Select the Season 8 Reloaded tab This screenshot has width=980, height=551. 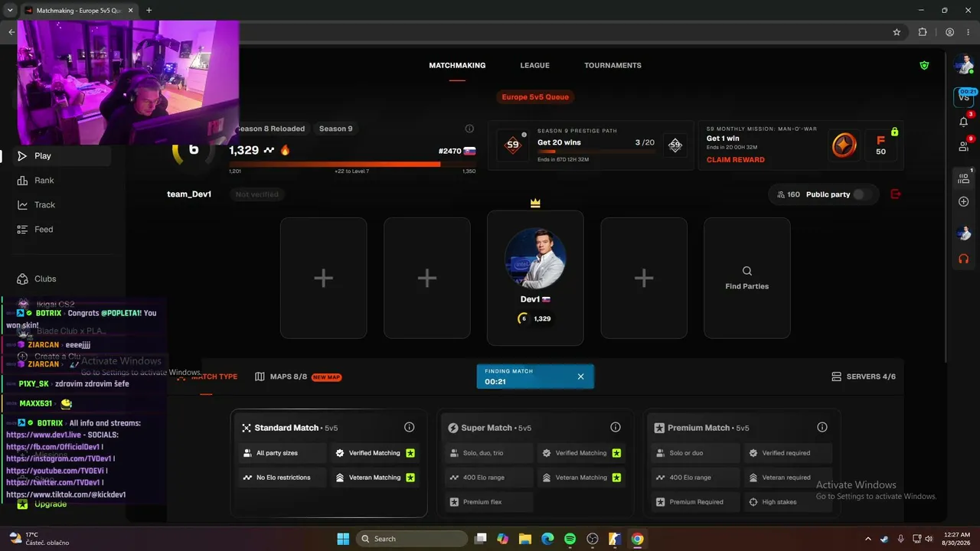[x=270, y=129]
